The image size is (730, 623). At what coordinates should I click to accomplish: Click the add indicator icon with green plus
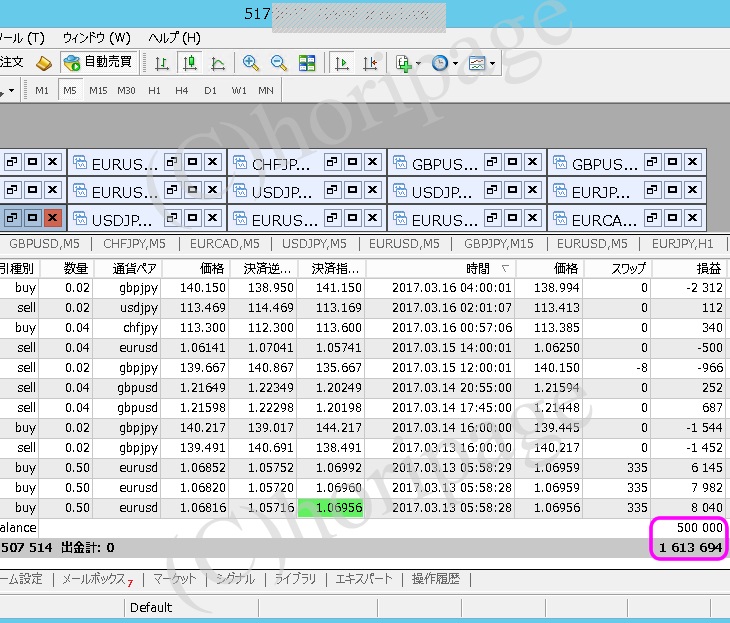click(x=403, y=63)
